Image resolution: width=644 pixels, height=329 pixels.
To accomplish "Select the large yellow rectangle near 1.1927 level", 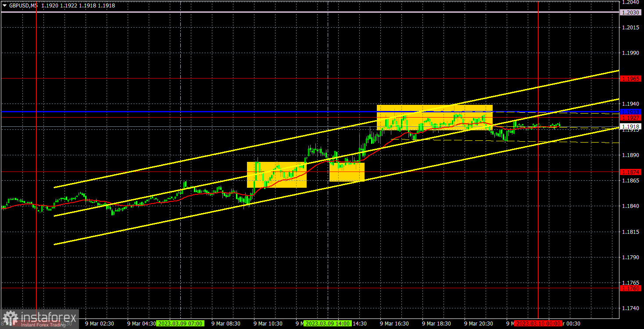I will click(435, 117).
